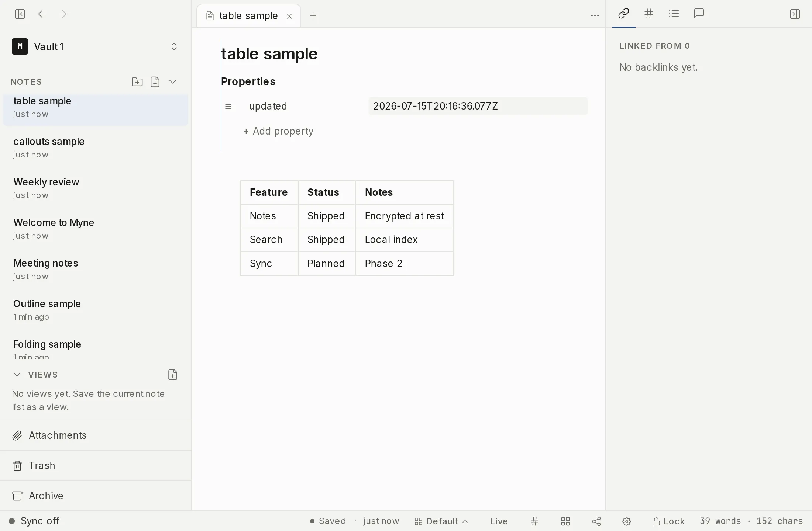812x531 pixels.
Task: Open the Weekly review note
Action: [96, 188]
